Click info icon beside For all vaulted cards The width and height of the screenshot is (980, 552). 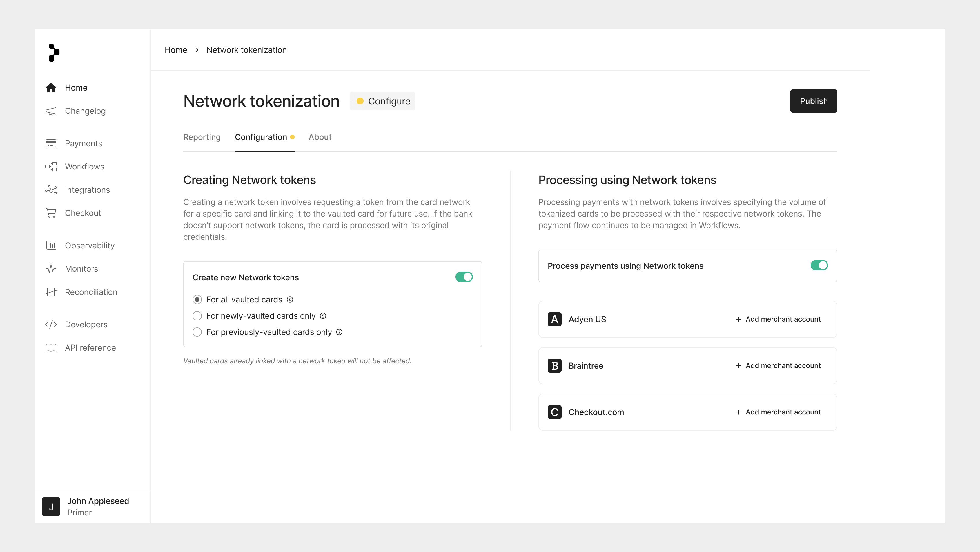click(x=290, y=300)
